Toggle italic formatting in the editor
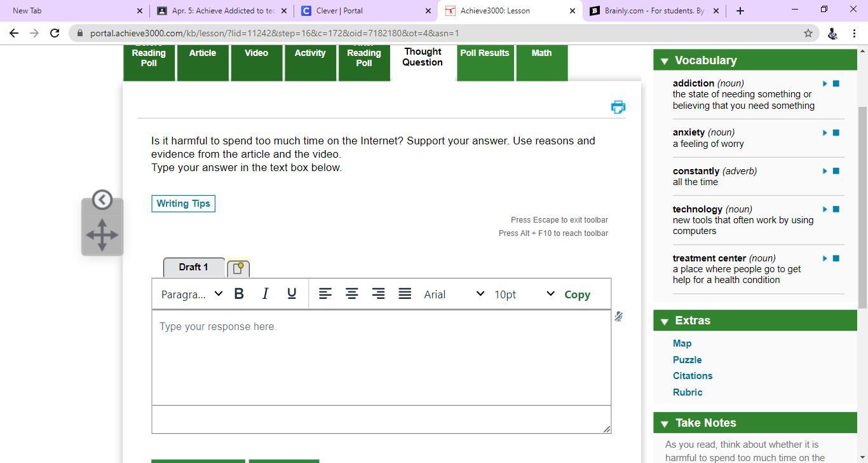The image size is (868, 463). coord(265,294)
